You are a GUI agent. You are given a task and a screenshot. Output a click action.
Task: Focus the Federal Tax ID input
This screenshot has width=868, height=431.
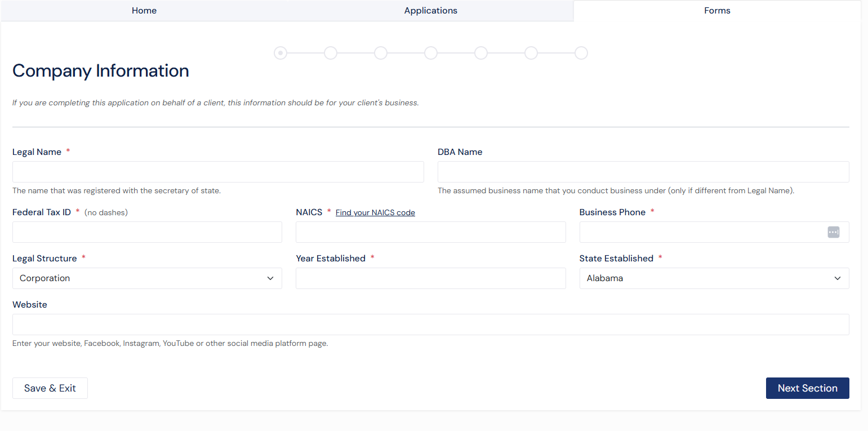pos(147,232)
